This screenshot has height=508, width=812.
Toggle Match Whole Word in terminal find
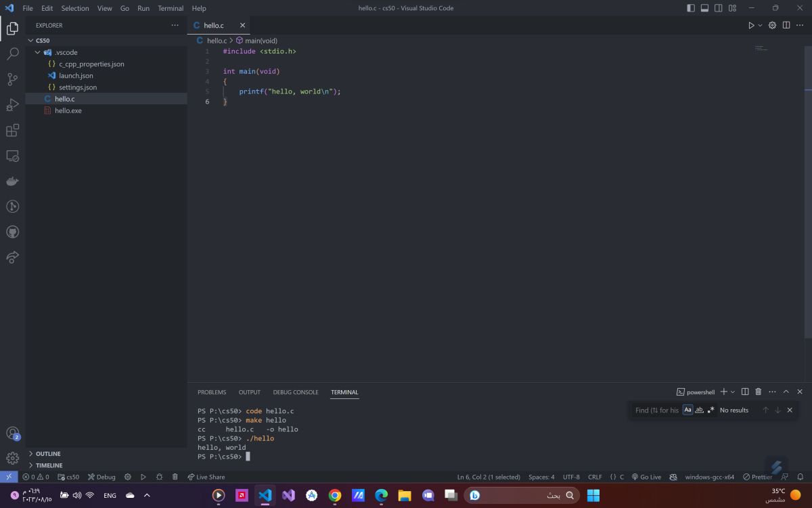699,410
